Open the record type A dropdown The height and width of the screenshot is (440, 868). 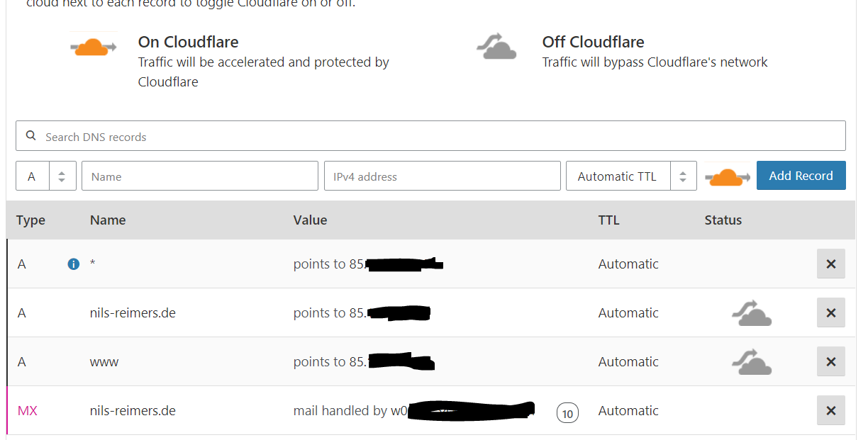45,176
